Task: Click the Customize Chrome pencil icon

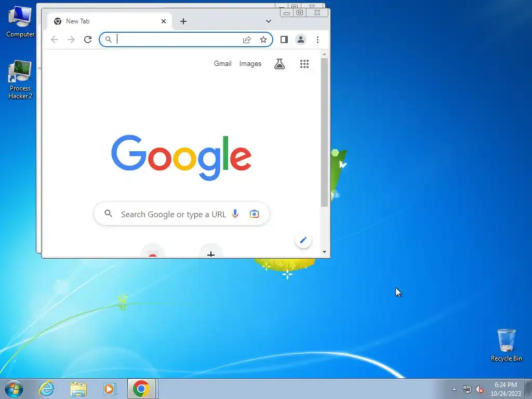Action: [x=303, y=240]
